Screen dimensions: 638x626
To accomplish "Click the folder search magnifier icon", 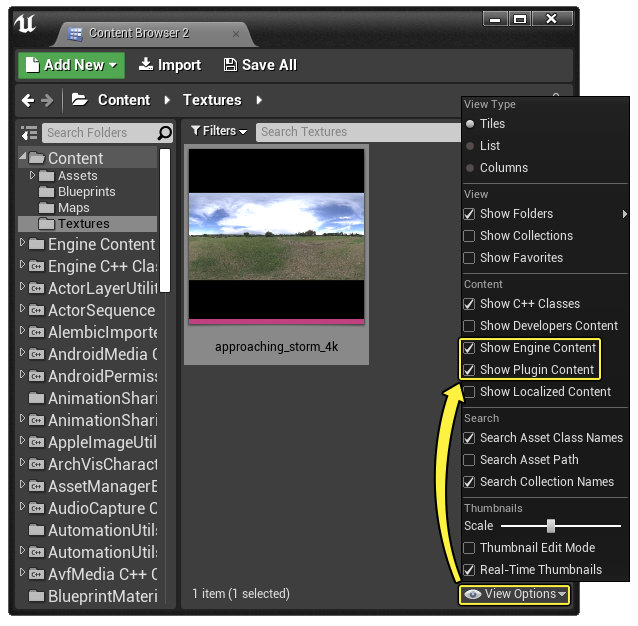I will [164, 133].
